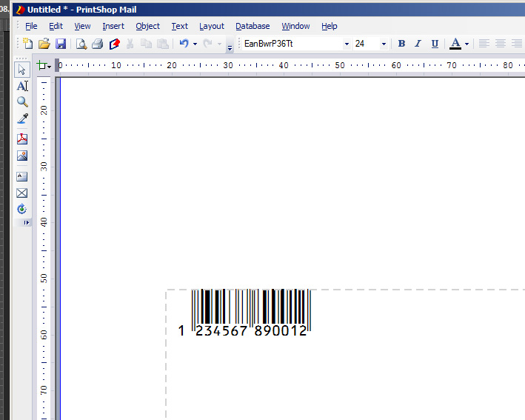The width and height of the screenshot is (525, 420).
Task: Open the font name dropdown
Action: click(347, 44)
